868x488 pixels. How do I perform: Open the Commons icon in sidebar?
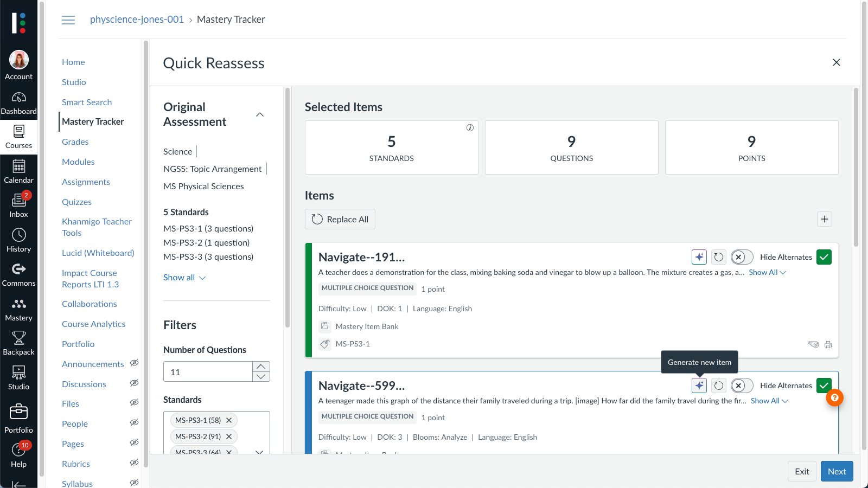coord(18,274)
